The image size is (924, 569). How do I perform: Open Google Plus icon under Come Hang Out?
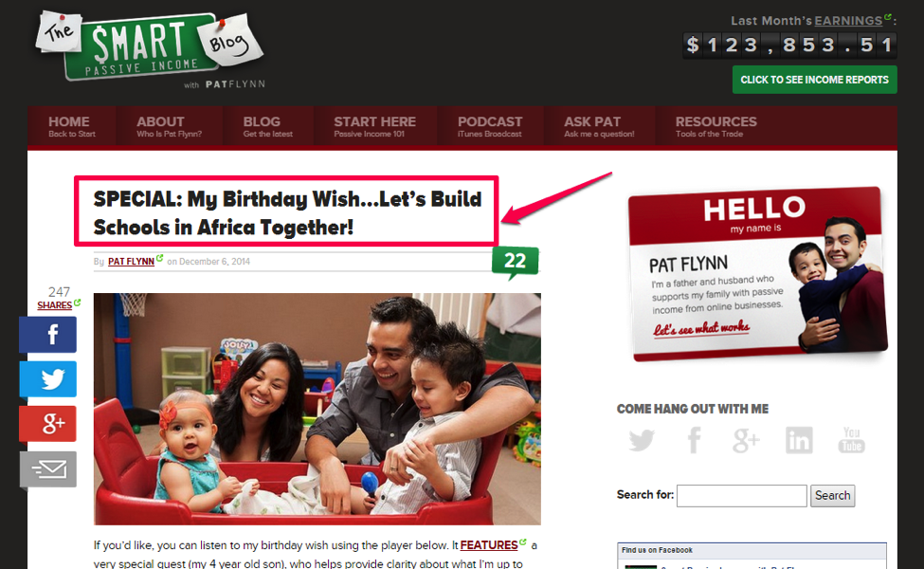pos(746,440)
